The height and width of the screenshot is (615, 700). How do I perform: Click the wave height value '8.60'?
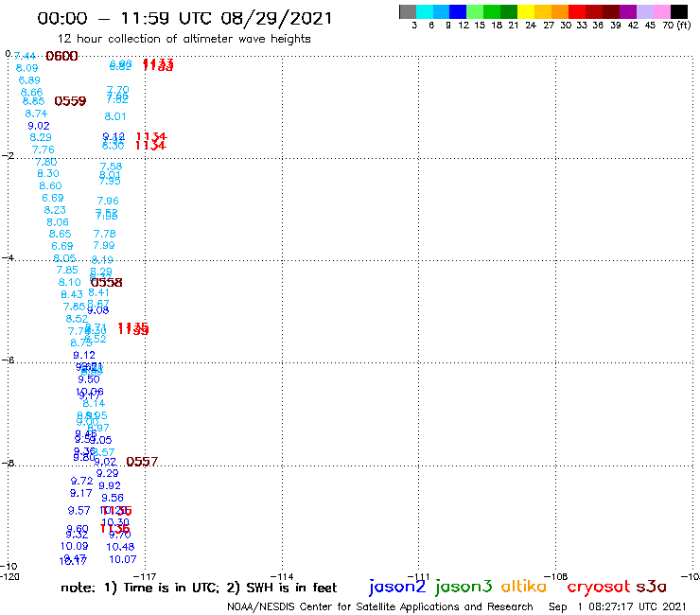(50, 185)
